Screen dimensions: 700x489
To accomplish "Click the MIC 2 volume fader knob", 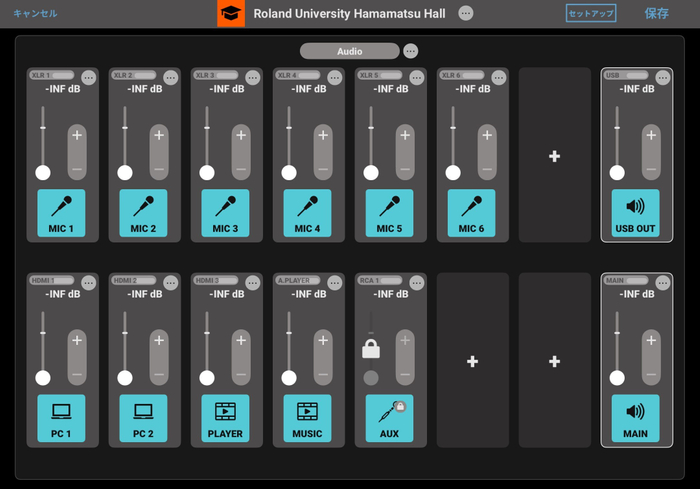I will tap(125, 172).
